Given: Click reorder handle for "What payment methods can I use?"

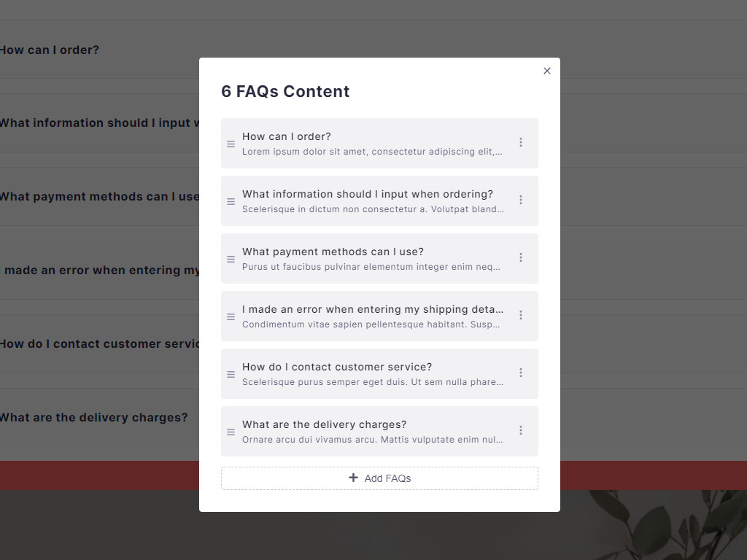Looking at the screenshot, I should (x=231, y=259).
